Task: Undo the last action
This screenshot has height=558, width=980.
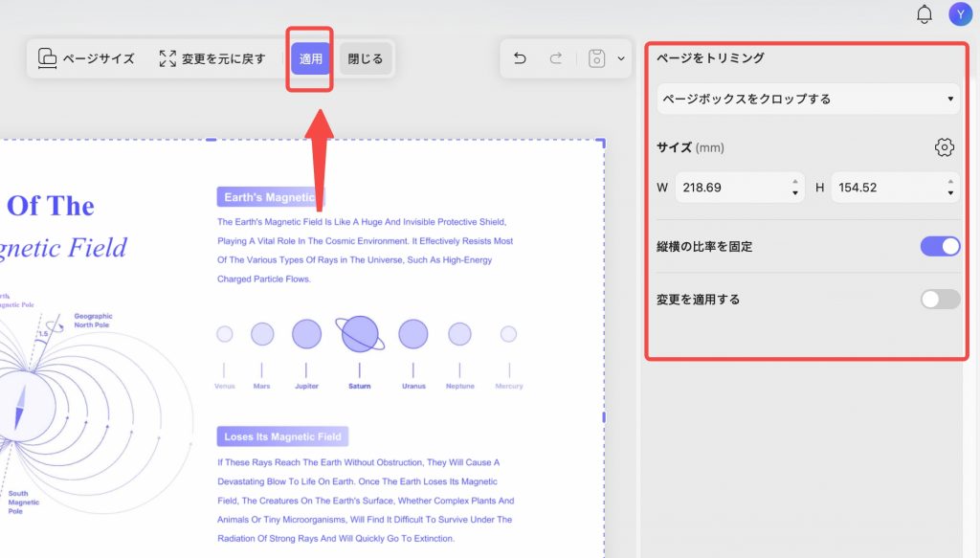Action: 520,58
